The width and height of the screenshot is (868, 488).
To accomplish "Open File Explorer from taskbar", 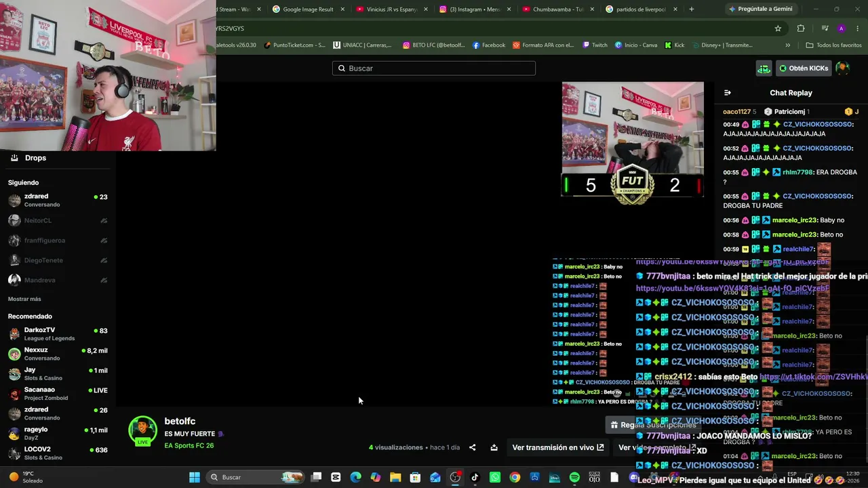I will coord(395,477).
